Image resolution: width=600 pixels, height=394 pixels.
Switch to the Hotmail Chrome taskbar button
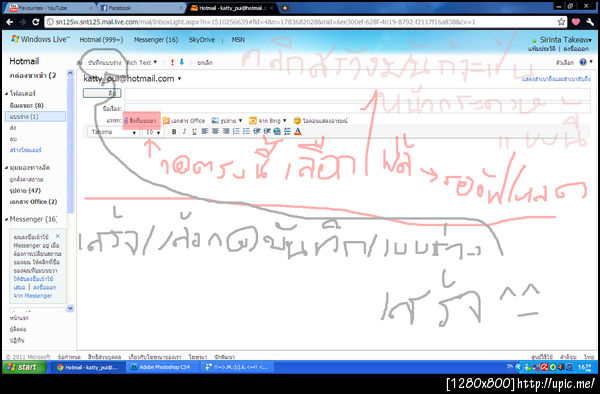pos(88,367)
